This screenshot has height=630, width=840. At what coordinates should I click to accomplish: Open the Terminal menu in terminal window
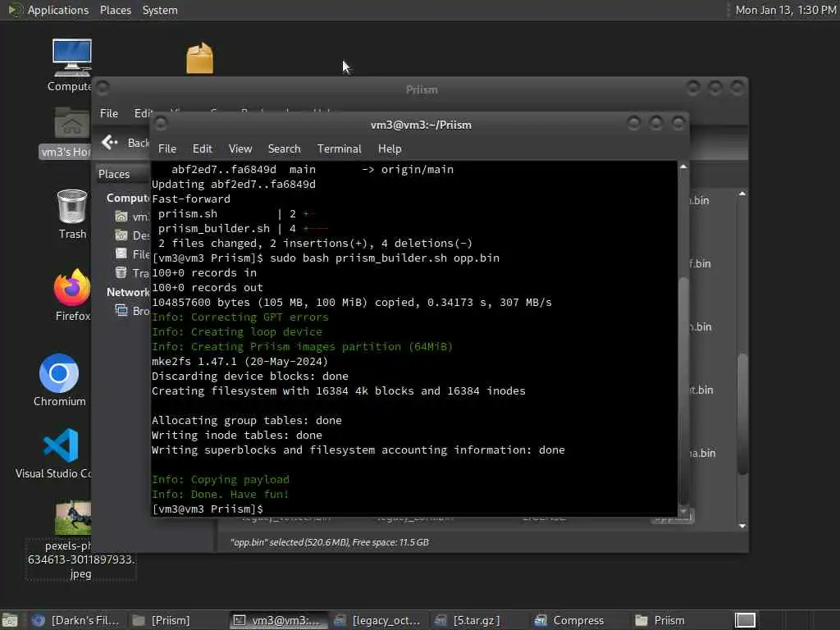(x=339, y=148)
